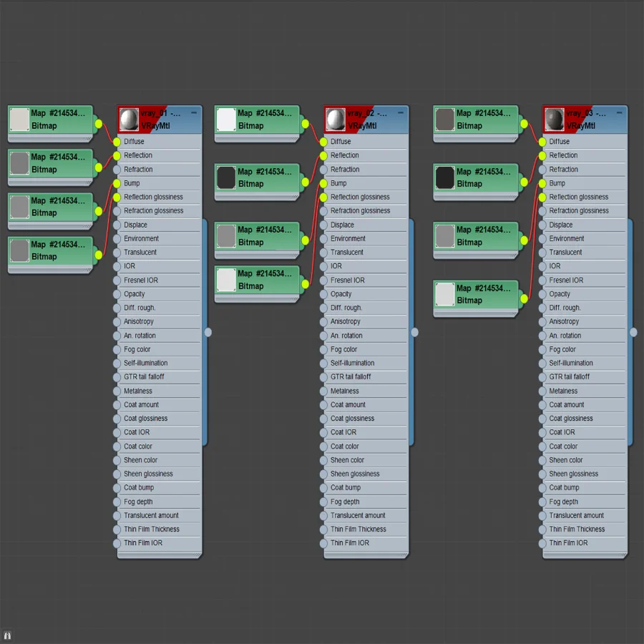
Task: Click the 'GTR tail falloff' label on vray_01
Action: click(144, 377)
